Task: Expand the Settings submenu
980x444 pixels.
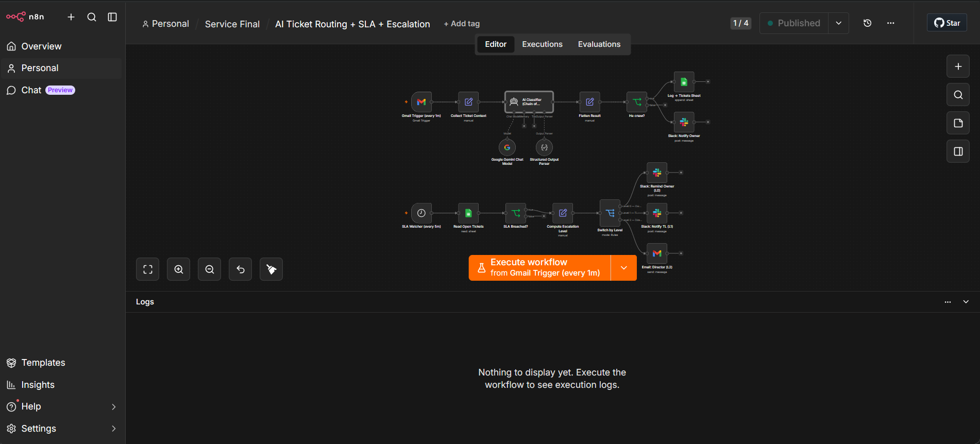Action: pos(113,429)
